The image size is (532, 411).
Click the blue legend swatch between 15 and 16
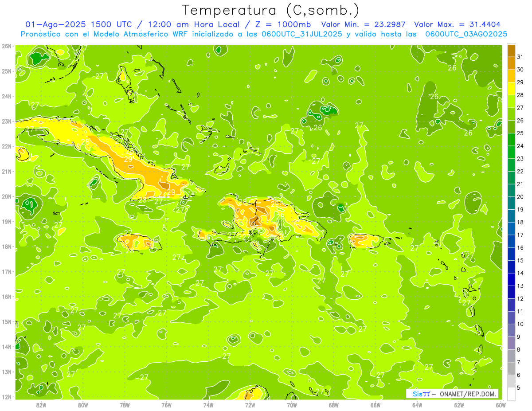tap(511, 254)
